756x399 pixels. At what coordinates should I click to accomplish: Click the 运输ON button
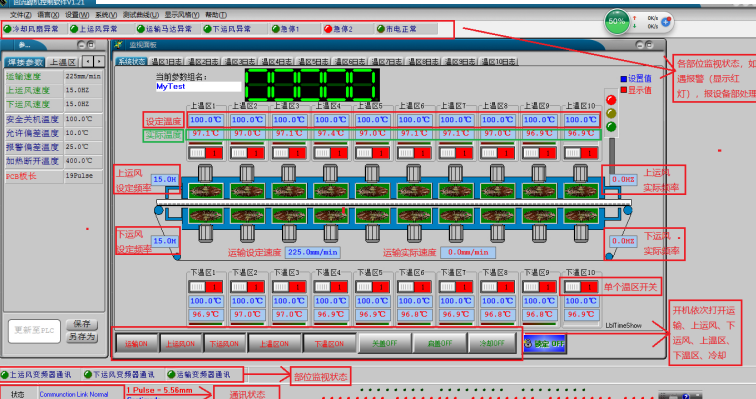tap(136, 344)
